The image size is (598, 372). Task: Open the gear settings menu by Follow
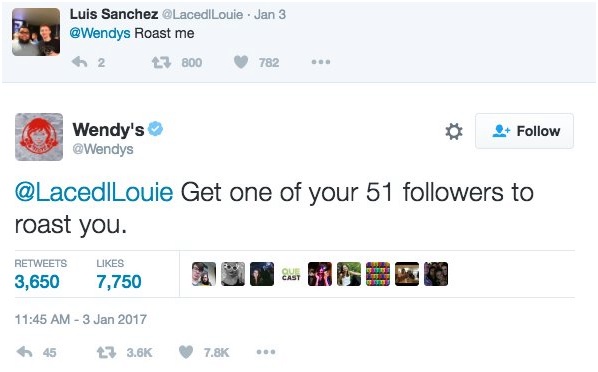(x=454, y=131)
